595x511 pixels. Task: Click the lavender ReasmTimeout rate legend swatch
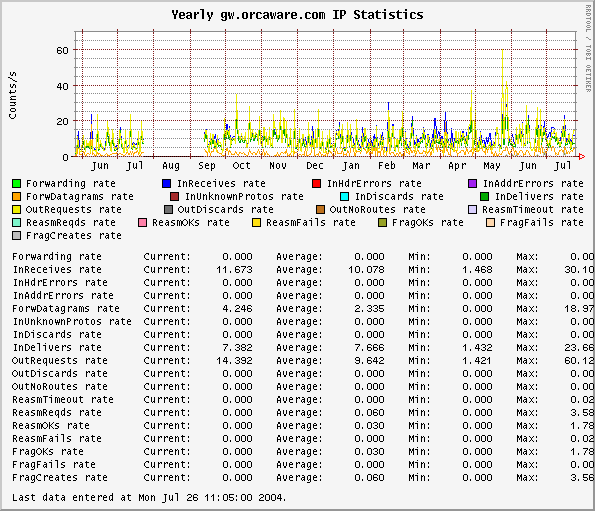472,209
